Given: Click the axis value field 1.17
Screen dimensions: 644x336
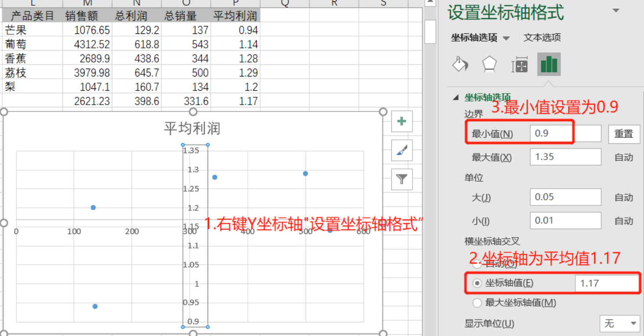Looking at the screenshot, I should pyautogui.click(x=607, y=284).
